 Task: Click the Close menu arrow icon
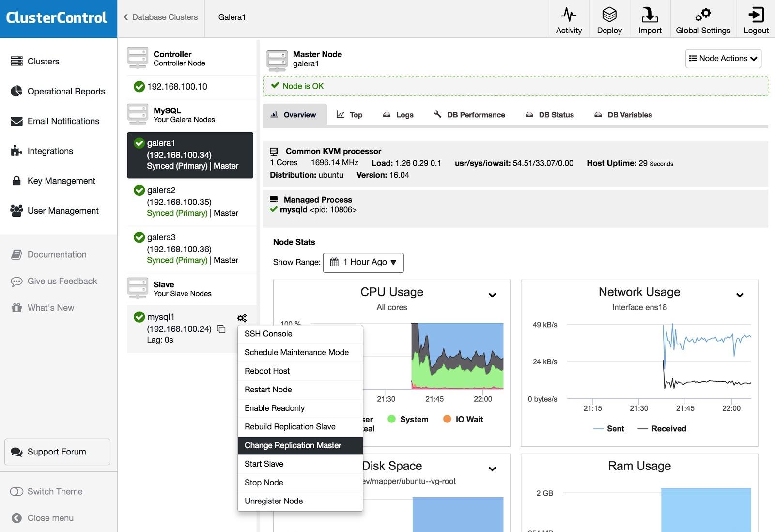coord(16,518)
